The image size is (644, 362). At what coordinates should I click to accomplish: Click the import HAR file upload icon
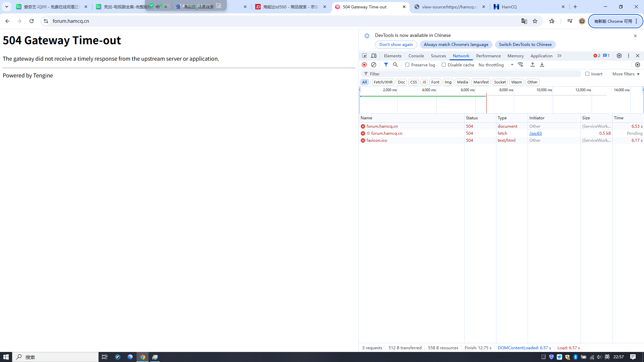[x=533, y=65]
